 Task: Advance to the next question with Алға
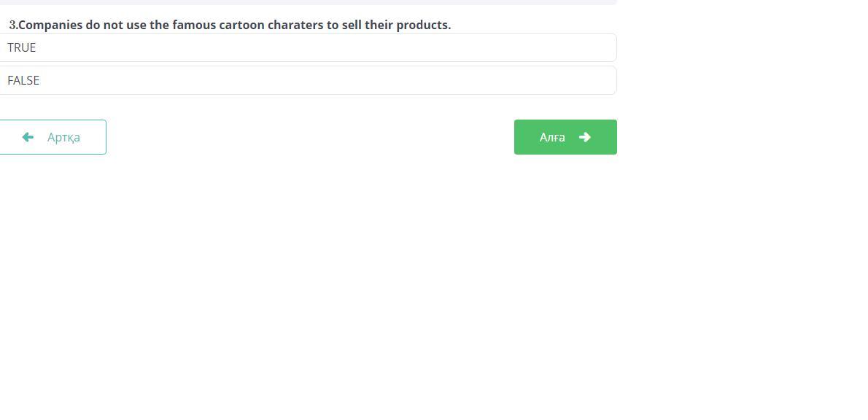(x=565, y=137)
